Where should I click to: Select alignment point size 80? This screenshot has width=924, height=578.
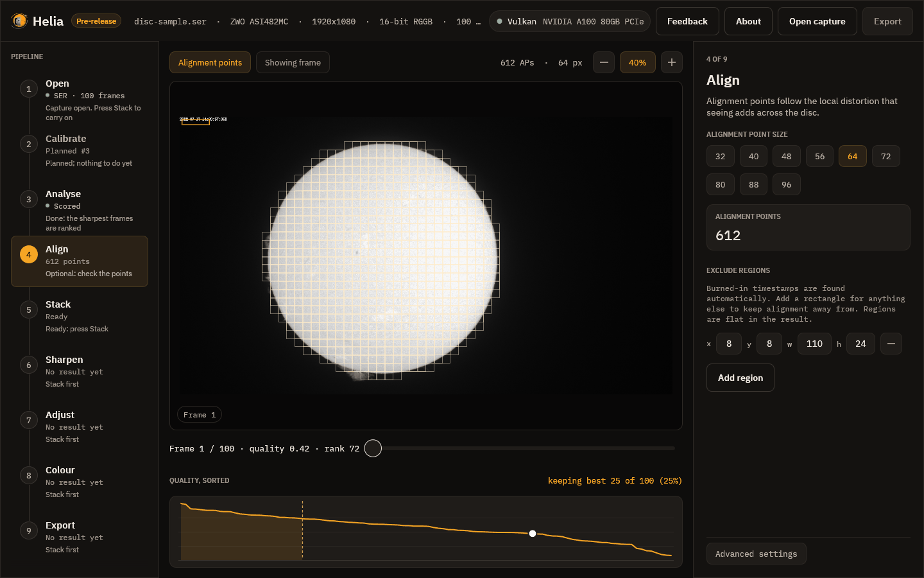(721, 184)
